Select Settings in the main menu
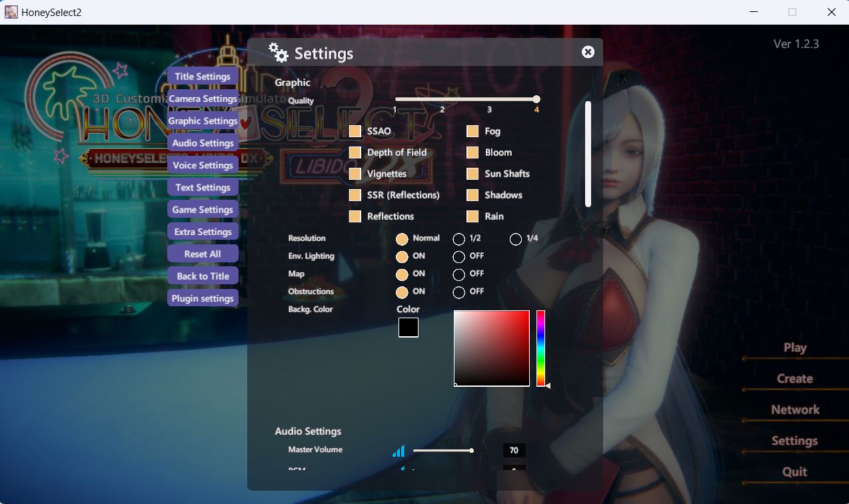 tap(795, 441)
